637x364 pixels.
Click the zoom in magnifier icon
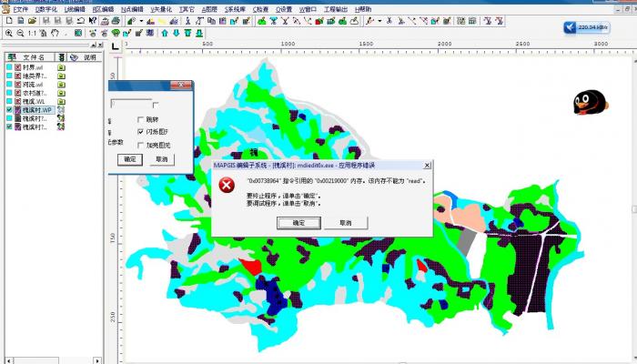coord(8,34)
